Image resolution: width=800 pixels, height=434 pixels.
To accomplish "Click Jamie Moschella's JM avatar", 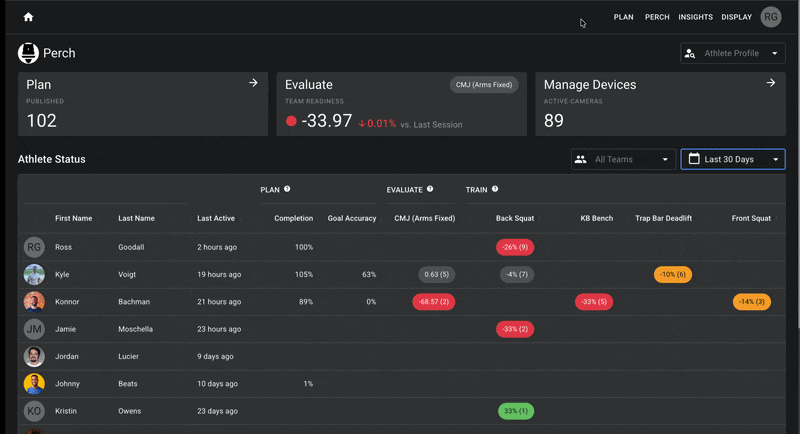I will click(34, 329).
